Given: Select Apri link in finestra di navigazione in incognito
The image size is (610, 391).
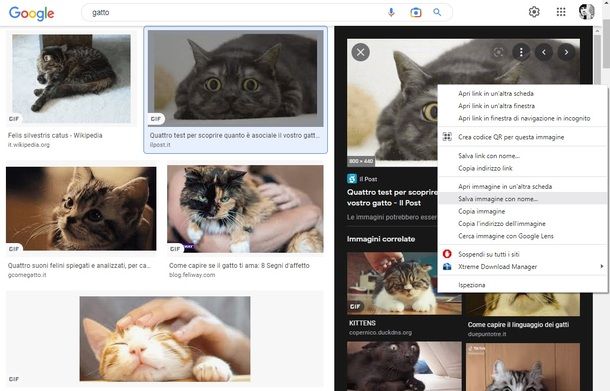Looking at the screenshot, I should [523, 118].
